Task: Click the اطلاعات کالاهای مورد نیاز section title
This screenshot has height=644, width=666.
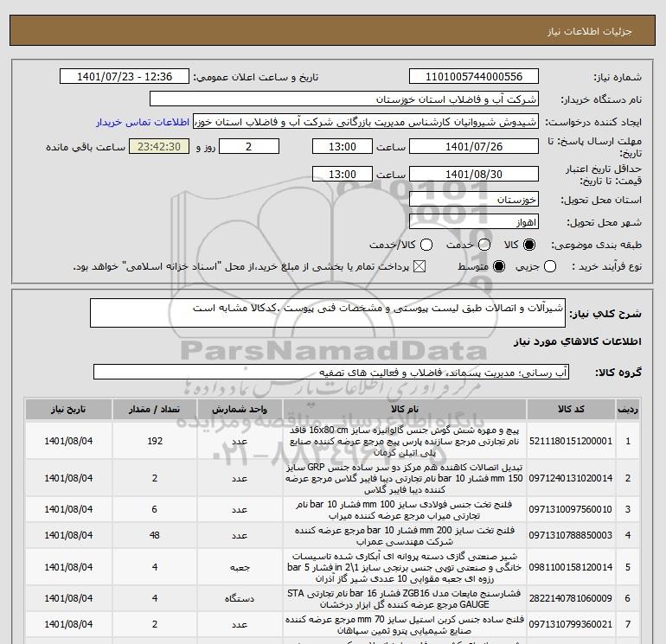Action: (x=578, y=341)
